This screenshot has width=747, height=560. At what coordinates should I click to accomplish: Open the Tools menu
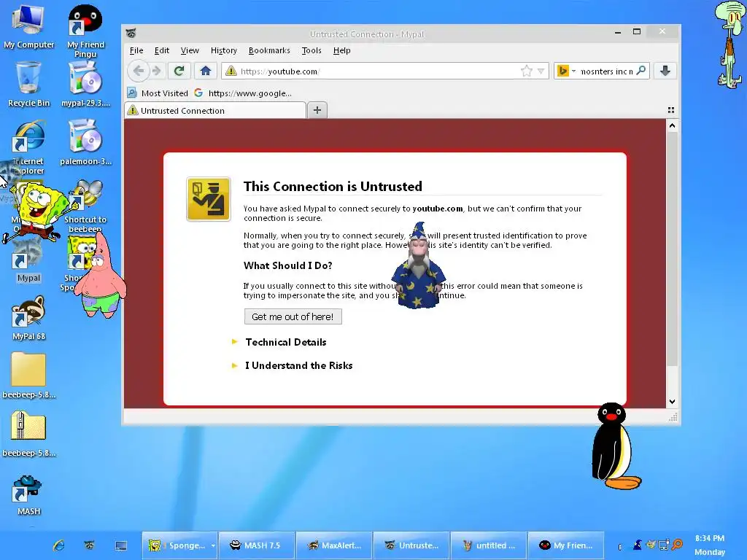click(311, 50)
